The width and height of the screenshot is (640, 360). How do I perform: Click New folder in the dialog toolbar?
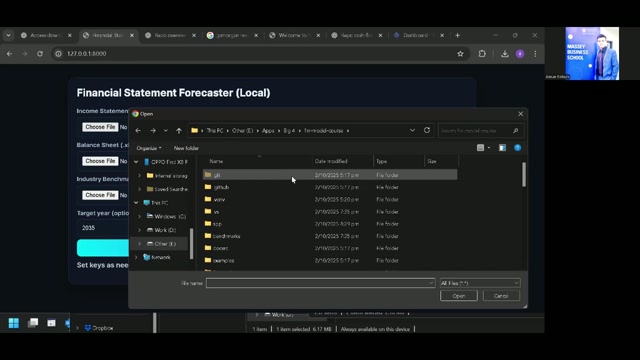click(x=186, y=148)
